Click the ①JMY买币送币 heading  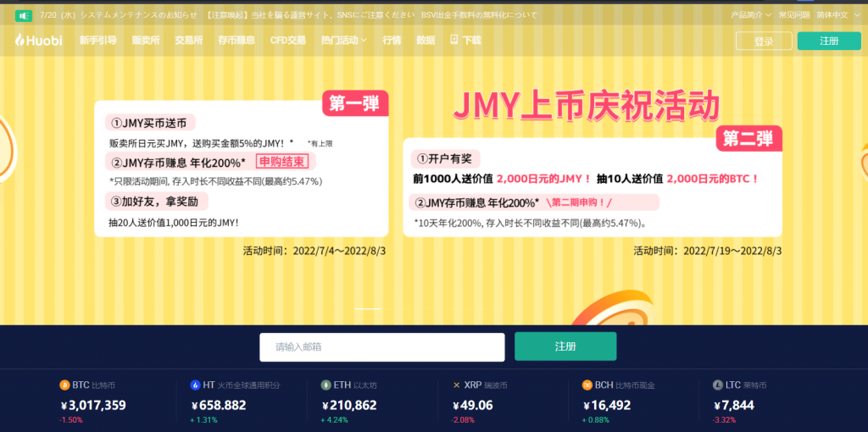point(149,123)
